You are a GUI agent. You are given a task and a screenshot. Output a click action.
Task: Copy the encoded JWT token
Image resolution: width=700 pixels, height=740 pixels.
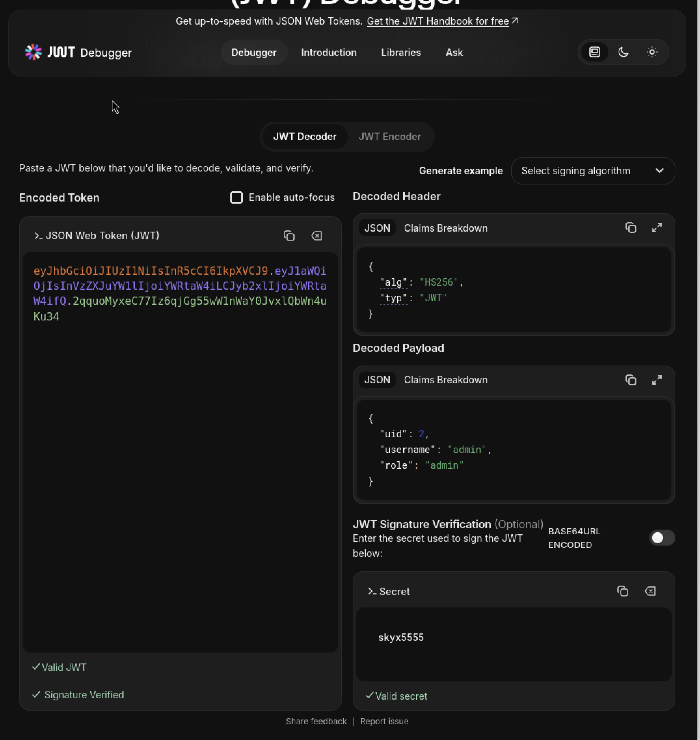[x=289, y=236]
